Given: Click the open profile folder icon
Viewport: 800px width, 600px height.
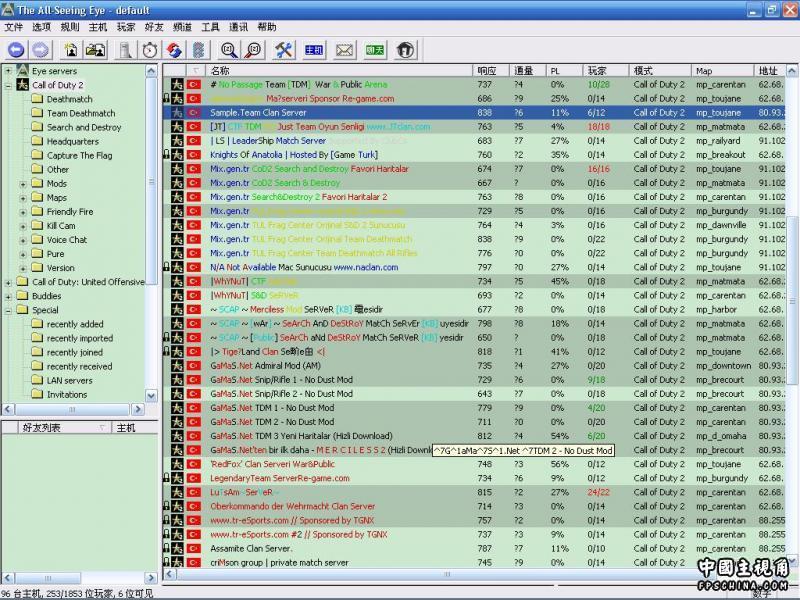Looking at the screenshot, I should (95, 50).
